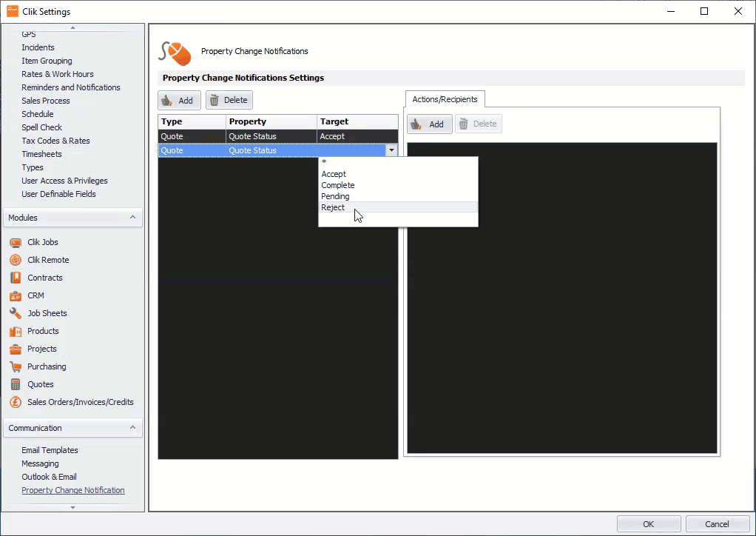Close the Clik Settings window
The height and width of the screenshot is (536, 756).
[738, 11]
